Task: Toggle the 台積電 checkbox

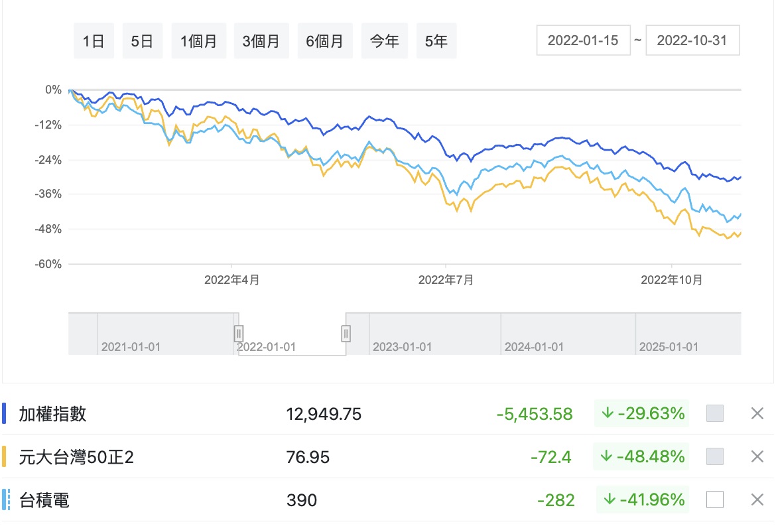Action: click(x=715, y=499)
